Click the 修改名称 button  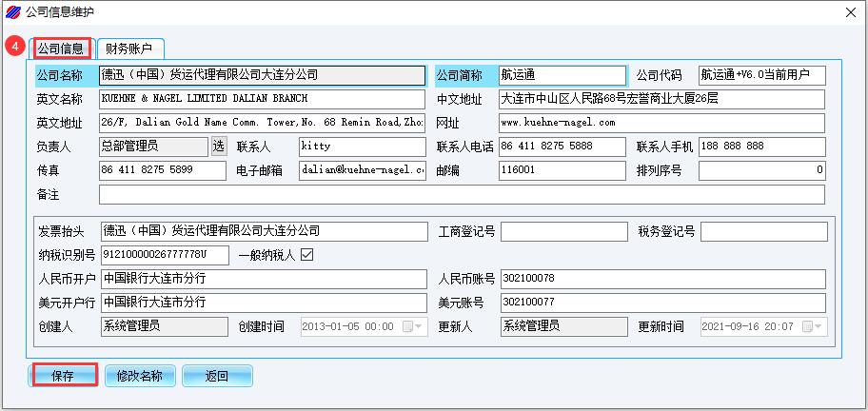pyautogui.click(x=139, y=376)
